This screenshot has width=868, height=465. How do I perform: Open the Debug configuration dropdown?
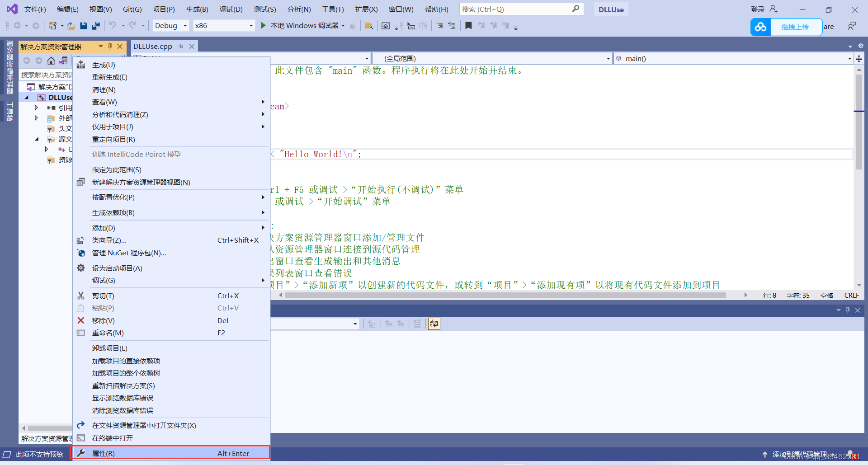[x=170, y=26]
